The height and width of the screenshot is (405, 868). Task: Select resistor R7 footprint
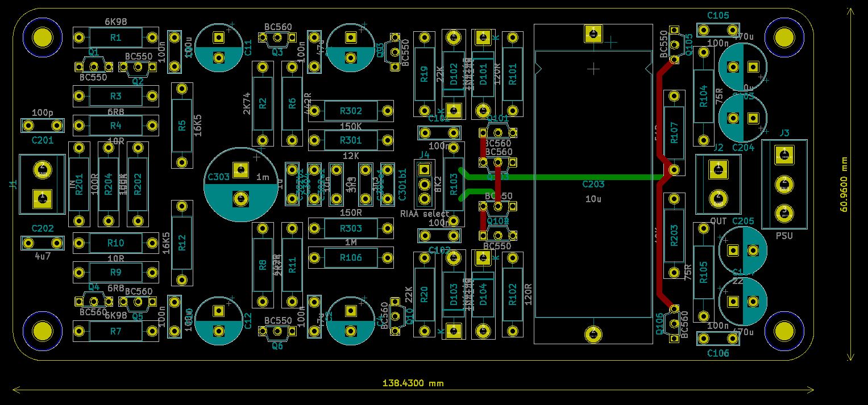pos(115,331)
